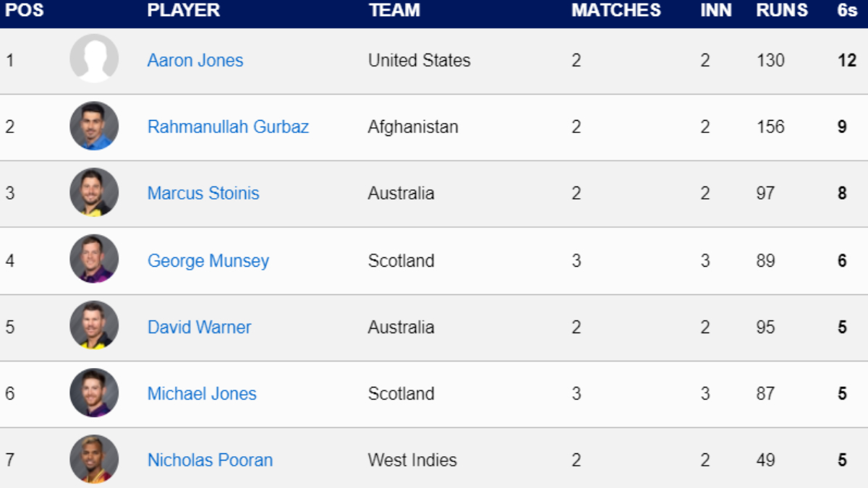Click the MATCHES column header
868x488 pixels.
click(616, 10)
